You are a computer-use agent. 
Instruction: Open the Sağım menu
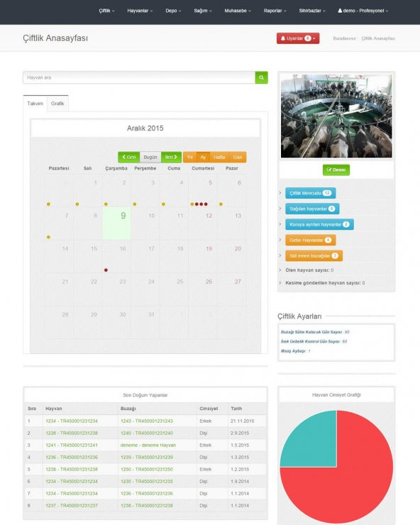coord(203,11)
